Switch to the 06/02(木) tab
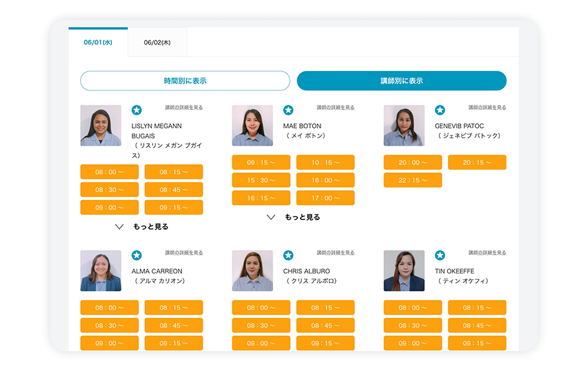The height and width of the screenshot is (371, 588). 157,42
